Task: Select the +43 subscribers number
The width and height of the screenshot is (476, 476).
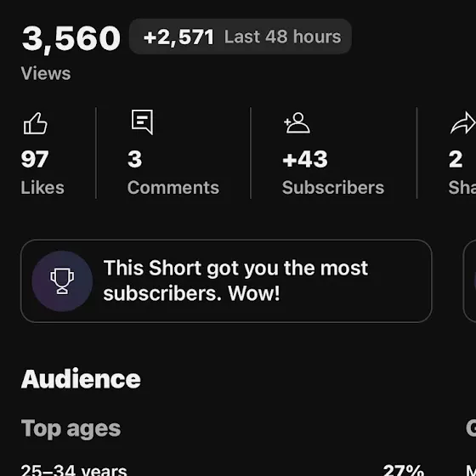Action: (x=305, y=159)
